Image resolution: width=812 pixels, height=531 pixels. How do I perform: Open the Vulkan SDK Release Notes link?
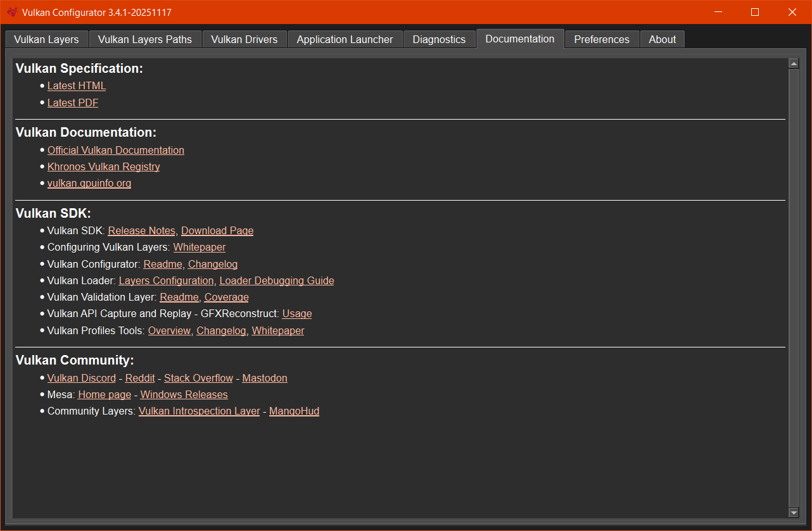pos(141,231)
